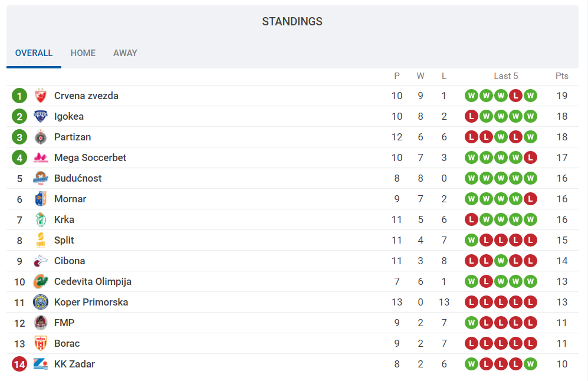Sort standings by the P column
The width and height of the screenshot is (588, 381).
[396, 75]
